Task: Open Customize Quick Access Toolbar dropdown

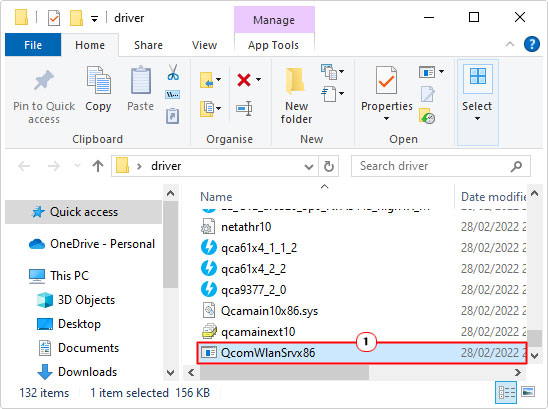Action: click(94, 19)
